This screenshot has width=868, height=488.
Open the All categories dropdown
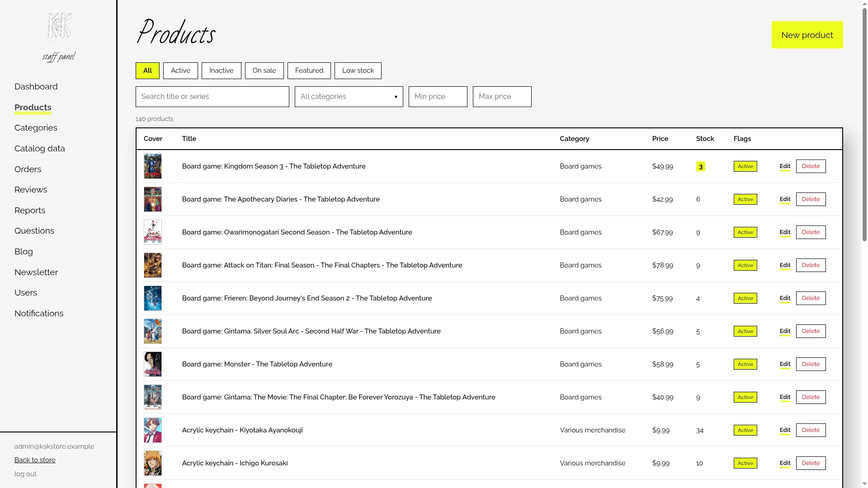349,97
